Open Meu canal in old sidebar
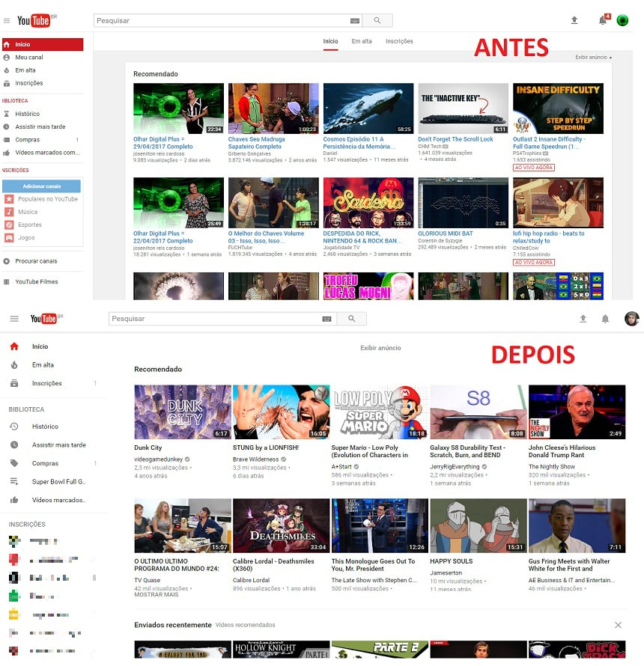Screen dimensions: 644x666 click(x=29, y=58)
